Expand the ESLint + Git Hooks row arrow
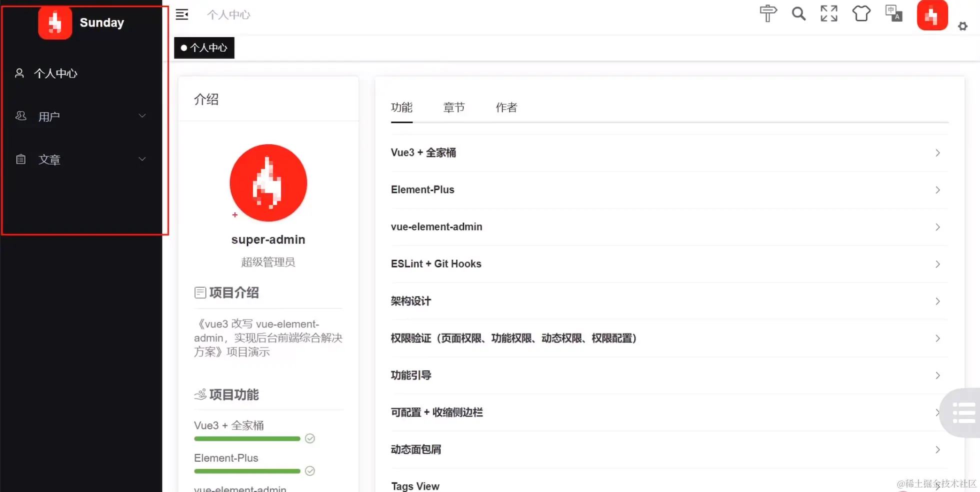The height and width of the screenshot is (492, 980). pyautogui.click(x=937, y=264)
